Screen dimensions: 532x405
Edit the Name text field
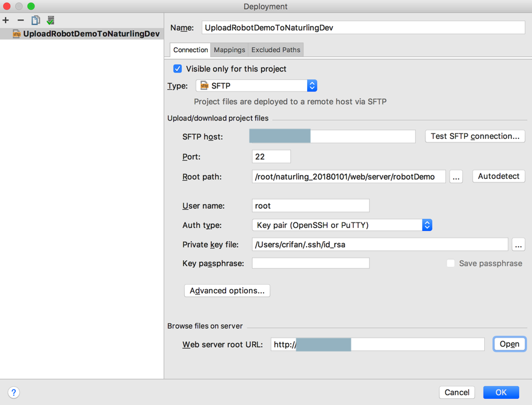[x=364, y=27]
